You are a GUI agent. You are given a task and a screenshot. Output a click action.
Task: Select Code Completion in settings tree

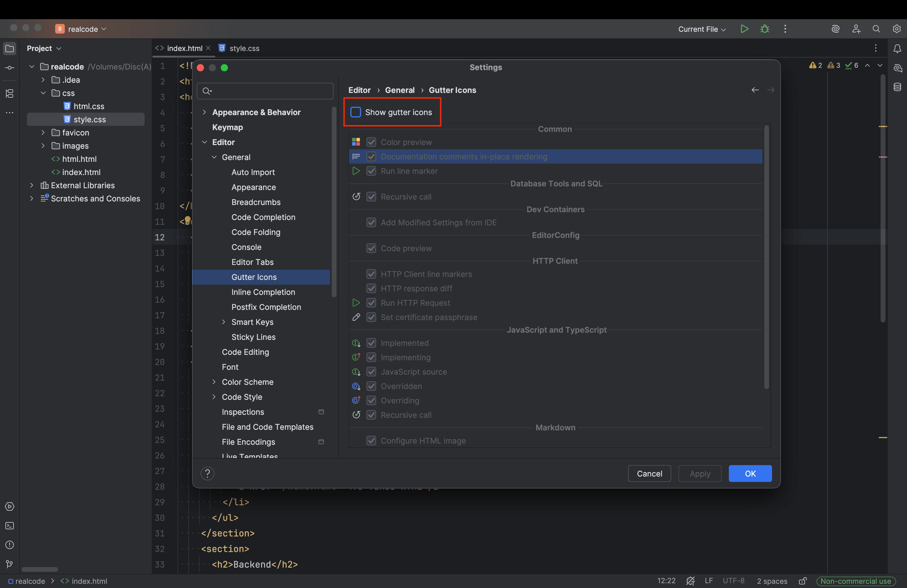tap(263, 217)
